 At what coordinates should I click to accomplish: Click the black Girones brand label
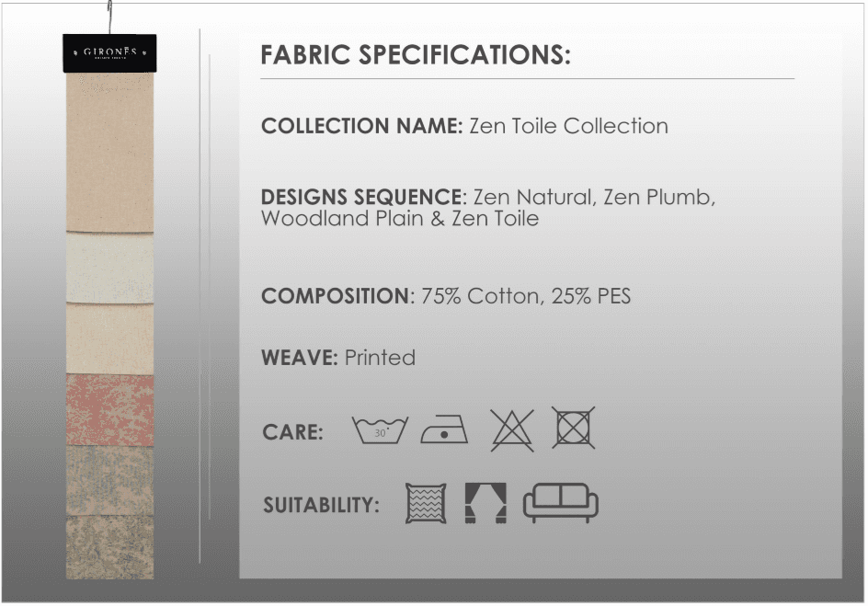pos(109,53)
